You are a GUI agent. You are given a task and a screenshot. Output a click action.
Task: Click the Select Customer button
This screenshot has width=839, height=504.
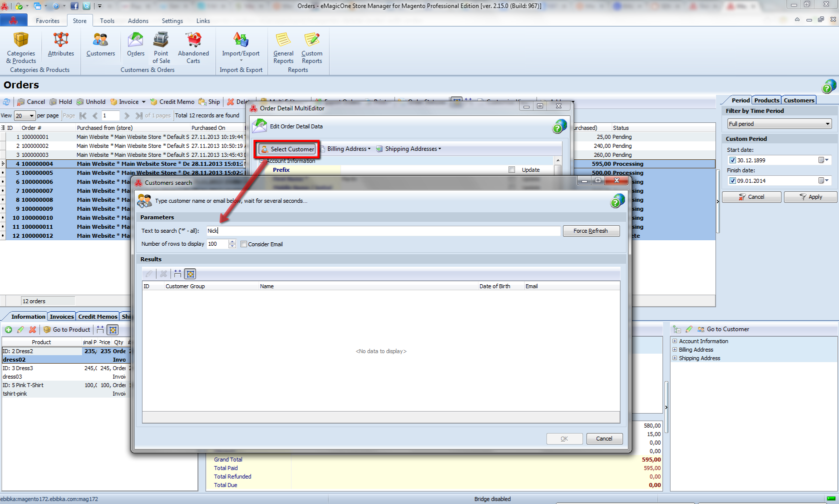tap(288, 149)
